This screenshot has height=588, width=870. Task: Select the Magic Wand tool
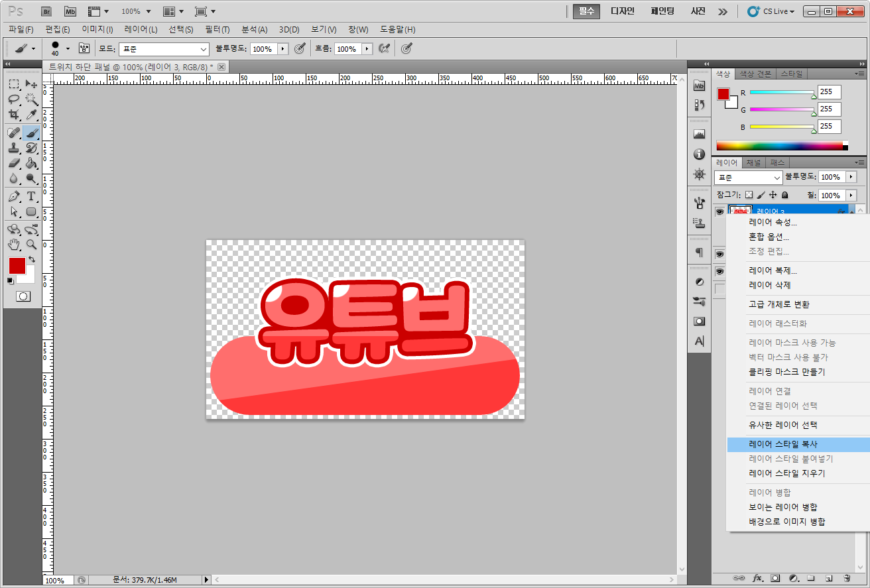(31, 99)
